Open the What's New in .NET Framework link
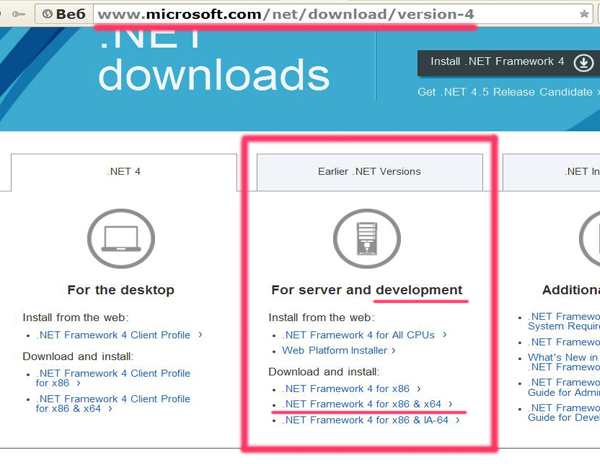This screenshot has height=464, width=600. pyautogui.click(x=564, y=362)
